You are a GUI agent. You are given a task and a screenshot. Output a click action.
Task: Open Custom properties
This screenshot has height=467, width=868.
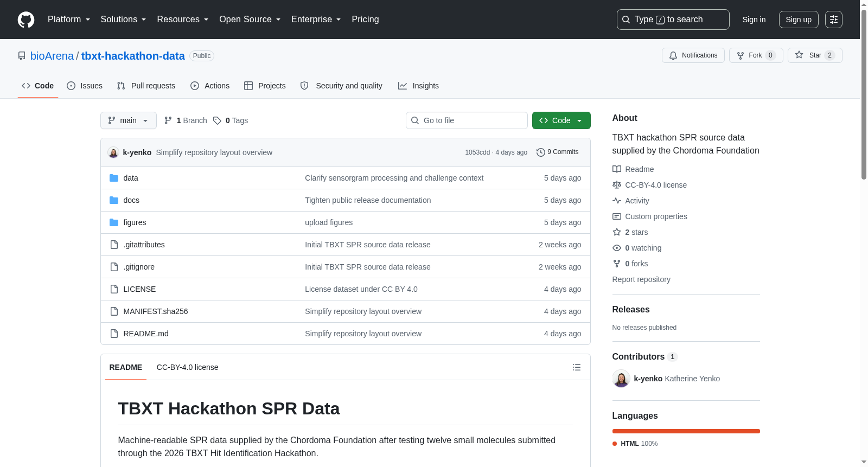pyautogui.click(x=650, y=216)
